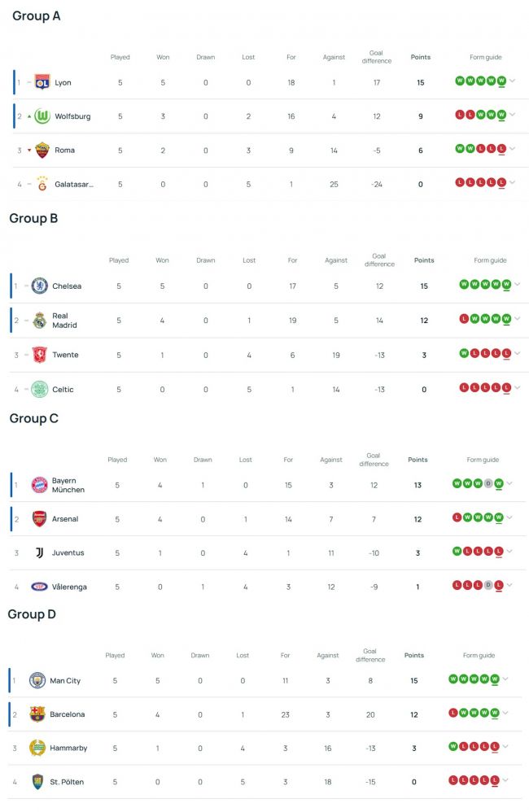The image size is (529, 812).
Task: Select the Group D heading
Action: (x=33, y=613)
